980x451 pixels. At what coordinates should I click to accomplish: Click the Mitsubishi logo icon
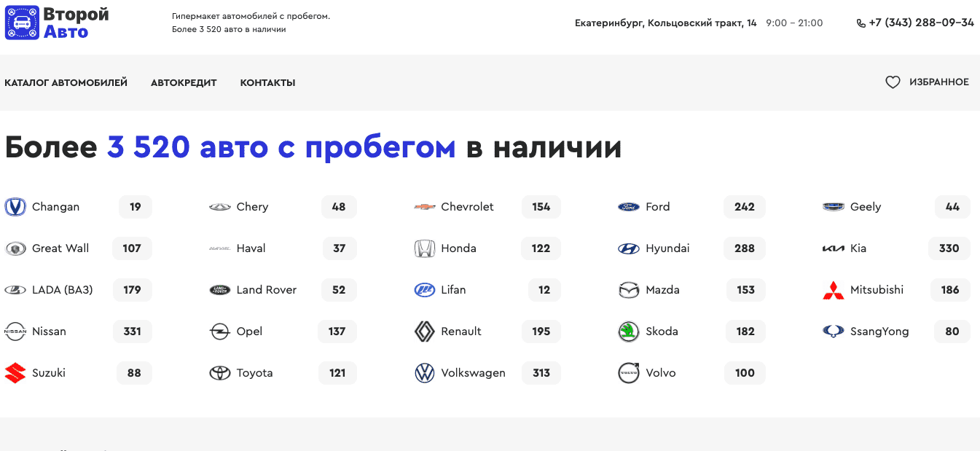pos(834,289)
